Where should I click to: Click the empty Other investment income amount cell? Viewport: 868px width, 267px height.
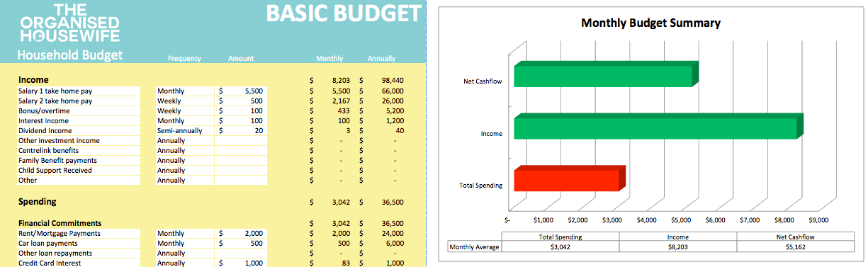241,141
